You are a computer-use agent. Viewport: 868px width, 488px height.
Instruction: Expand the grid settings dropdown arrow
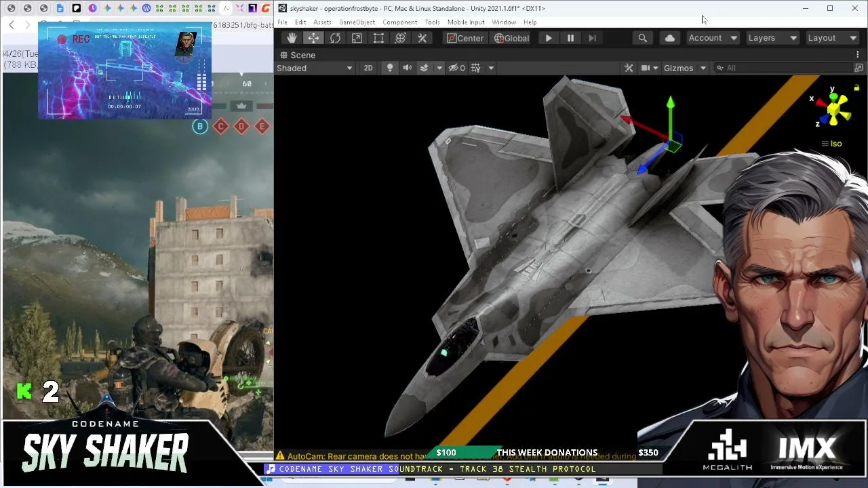point(490,68)
